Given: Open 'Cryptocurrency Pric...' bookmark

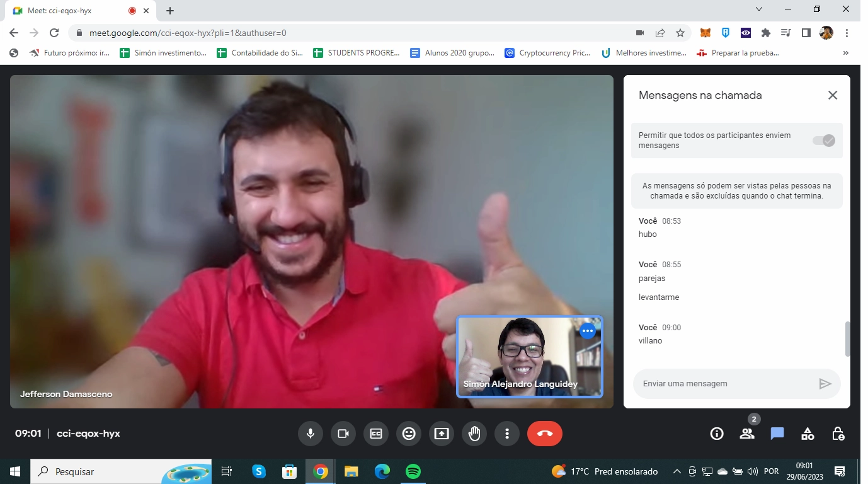Looking at the screenshot, I should (548, 53).
